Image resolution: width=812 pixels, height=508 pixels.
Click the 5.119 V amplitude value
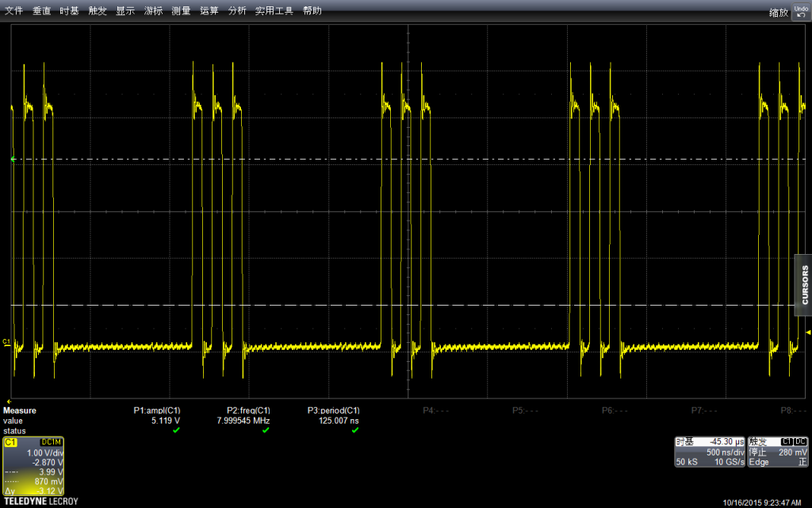166,421
